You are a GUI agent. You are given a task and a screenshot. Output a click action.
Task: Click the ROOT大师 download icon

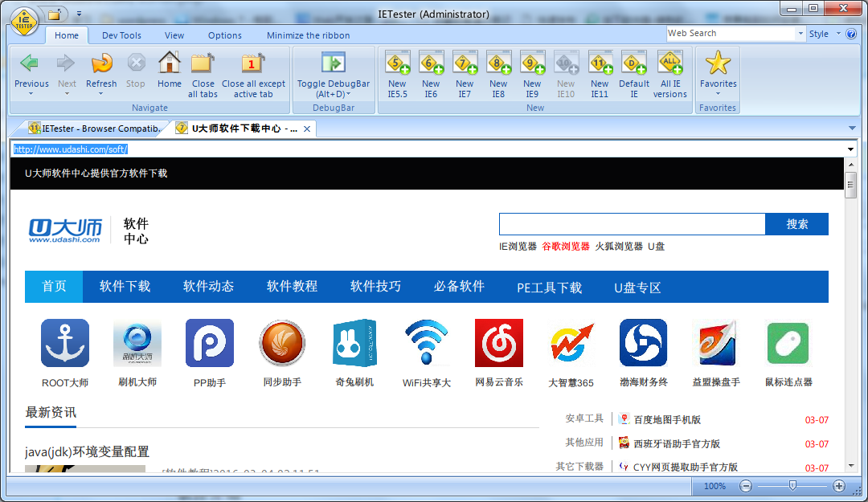[65, 343]
